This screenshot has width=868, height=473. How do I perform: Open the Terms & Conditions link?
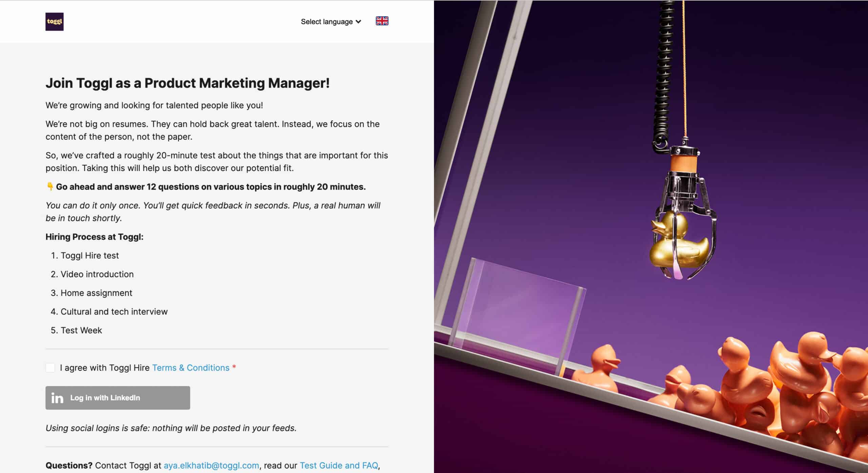click(x=191, y=368)
